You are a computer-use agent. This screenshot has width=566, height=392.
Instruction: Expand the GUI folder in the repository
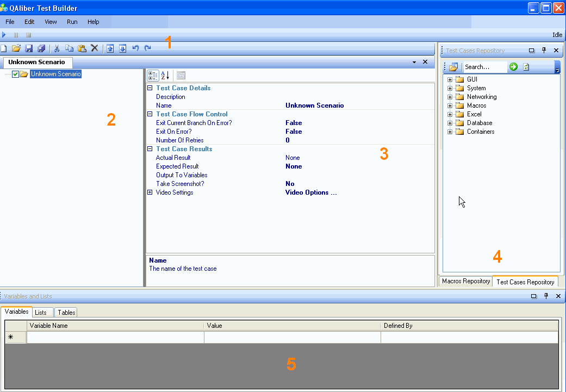point(450,79)
